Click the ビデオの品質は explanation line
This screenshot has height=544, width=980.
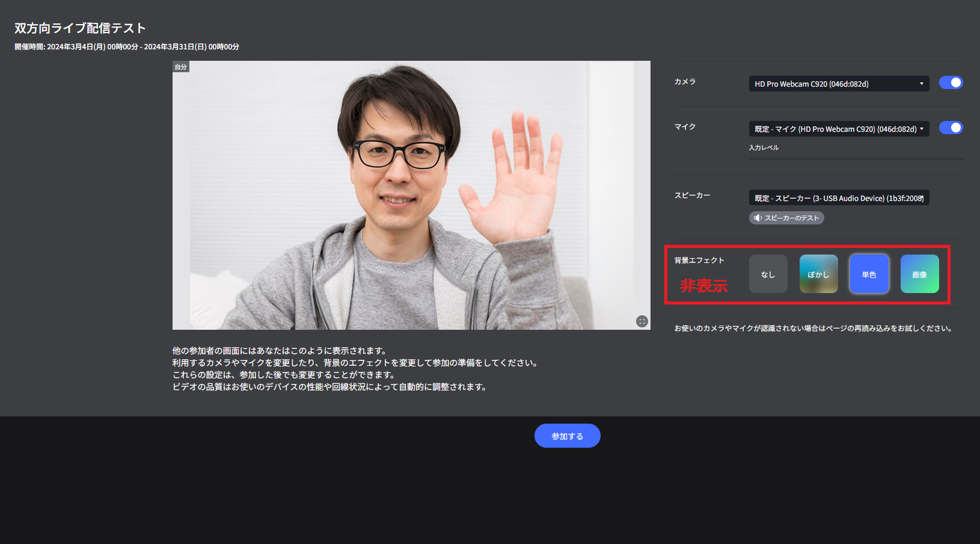tap(330, 387)
